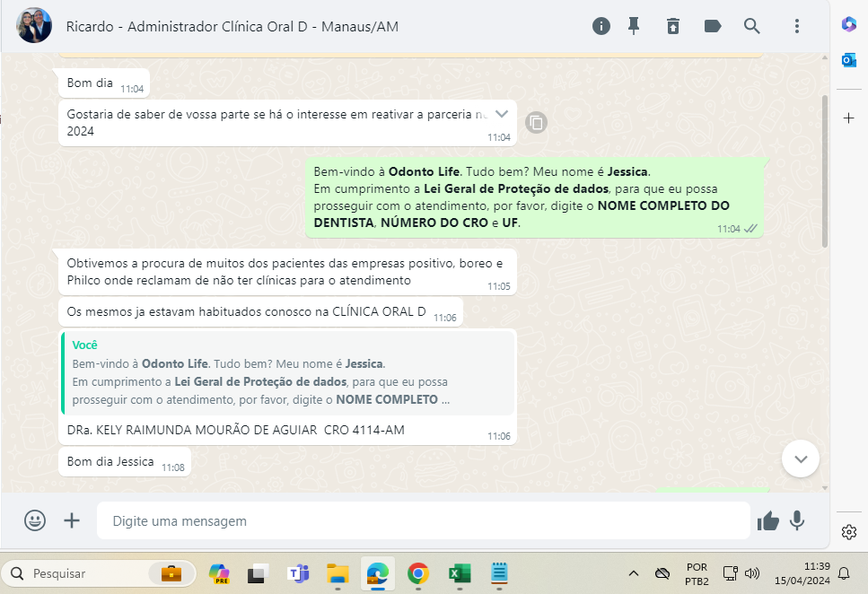Click the scrollbar up arrow in chat
The height and width of the screenshot is (594, 868).
(825, 57)
